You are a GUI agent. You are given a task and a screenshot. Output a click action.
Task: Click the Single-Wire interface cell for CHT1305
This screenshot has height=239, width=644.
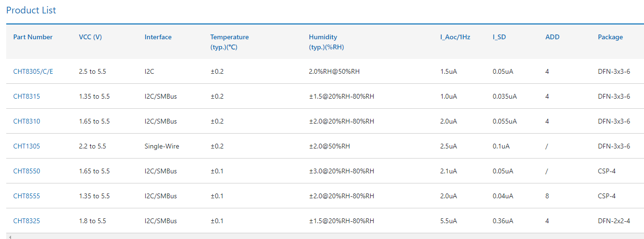pyautogui.click(x=162, y=146)
